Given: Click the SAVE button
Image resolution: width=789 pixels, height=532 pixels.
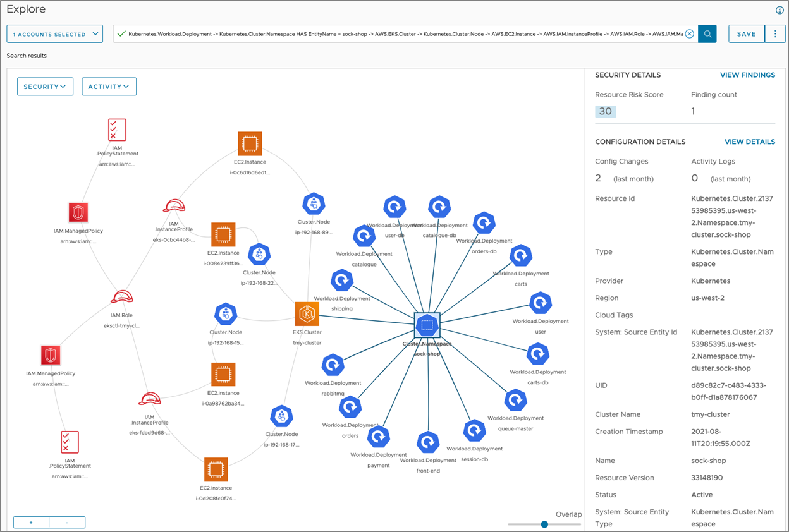Looking at the screenshot, I should (x=746, y=33).
